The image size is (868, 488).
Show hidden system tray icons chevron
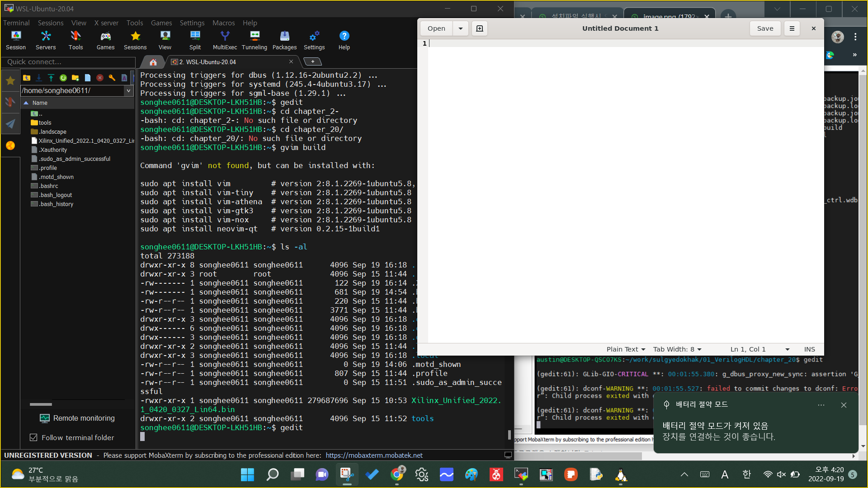click(x=684, y=474)
